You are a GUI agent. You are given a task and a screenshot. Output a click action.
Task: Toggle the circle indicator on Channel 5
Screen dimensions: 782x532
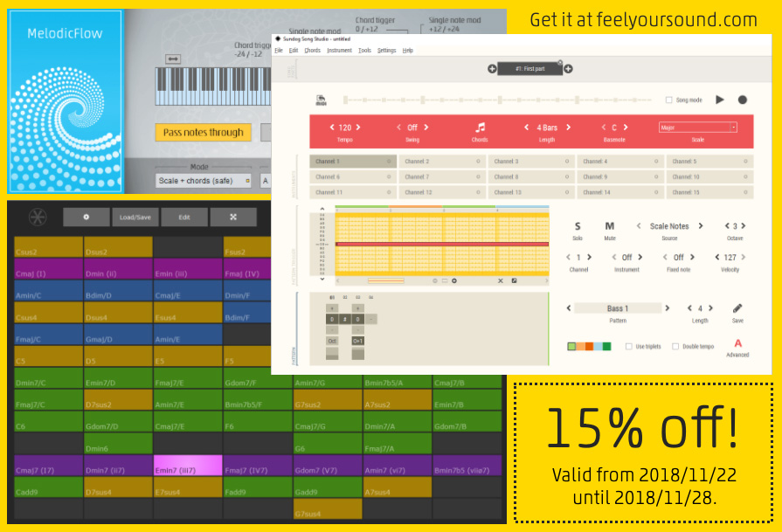(x=745, y=162)
